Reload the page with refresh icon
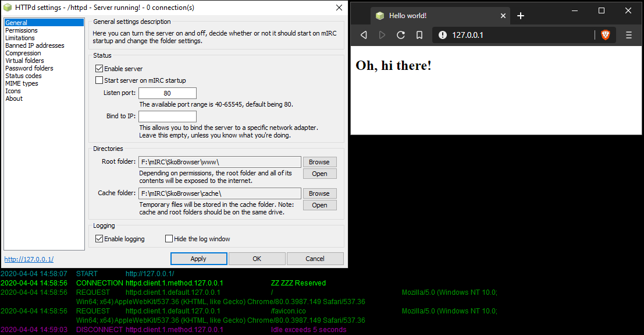This screenshot has height=335, width=644. coord(401,35)
